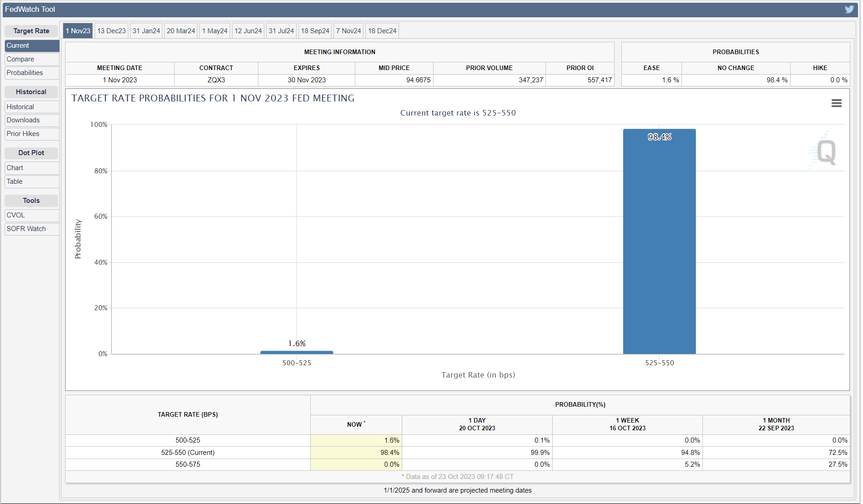This screenshot has width=863, height=504.
Task: Open Probabilities in the Target Rate section
Action: point(25,73)
